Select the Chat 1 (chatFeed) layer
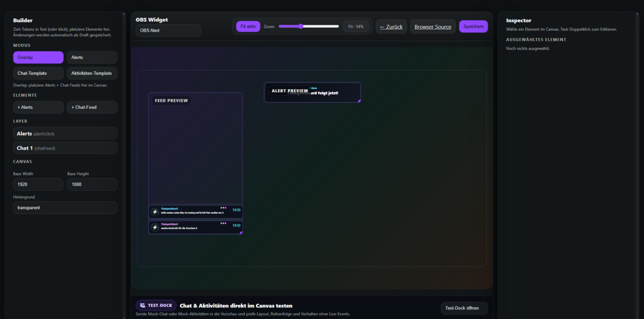644x319 pixels. pyautogui.click(x=65, y=148)
